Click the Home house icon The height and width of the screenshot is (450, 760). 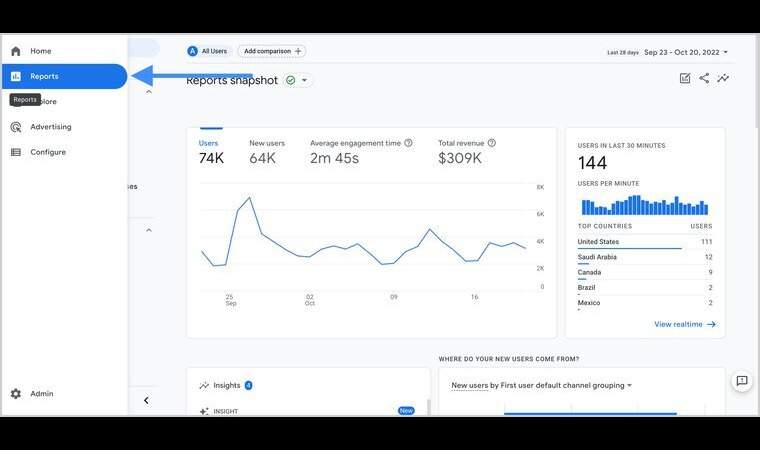tap(16, 51)
